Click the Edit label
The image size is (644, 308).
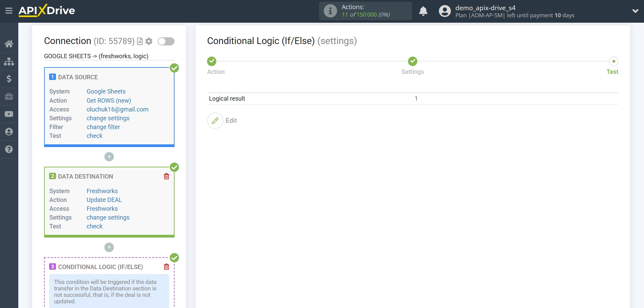[231, 121]
